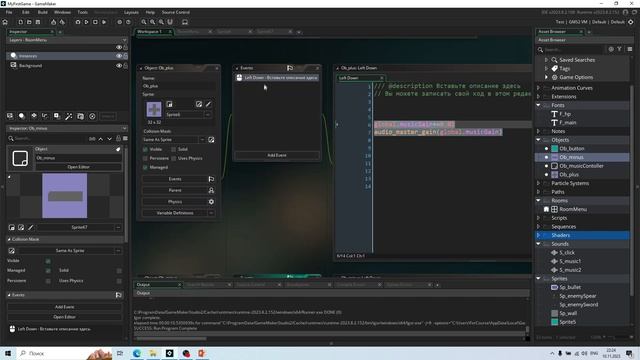Click Ob_plus sprite plus thumbnail
Screen dimensions: 640x360
coord(154,109)
